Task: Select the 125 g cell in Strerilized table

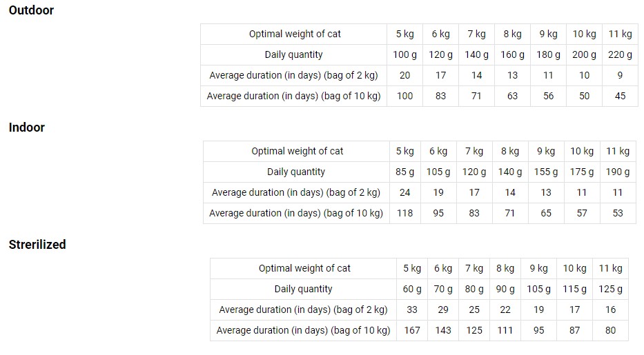Action: (610, 289)
